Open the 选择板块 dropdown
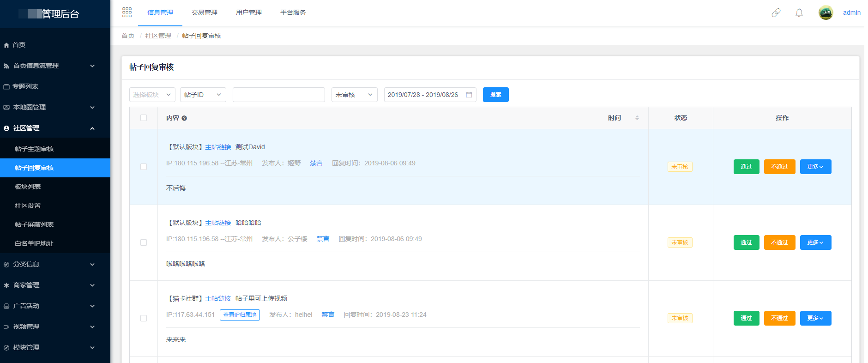868x363 pixels. [152, 95]
